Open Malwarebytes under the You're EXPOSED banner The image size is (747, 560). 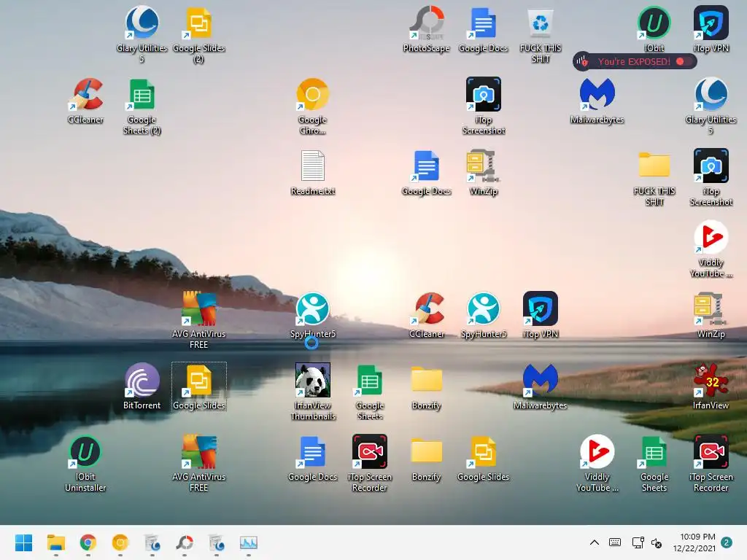(597, 101)
